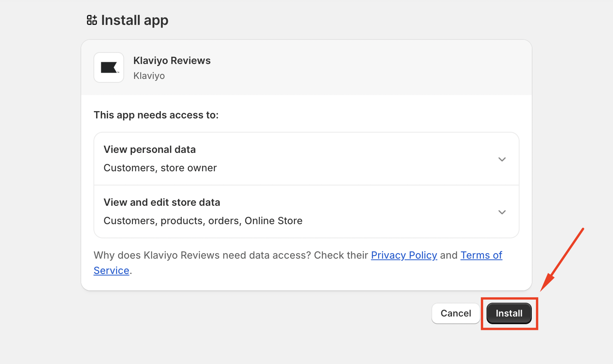The height and width of the screenshot is (364, 613).
Task: Click the Klaviyo developer name
Action: tap(149, 76)
